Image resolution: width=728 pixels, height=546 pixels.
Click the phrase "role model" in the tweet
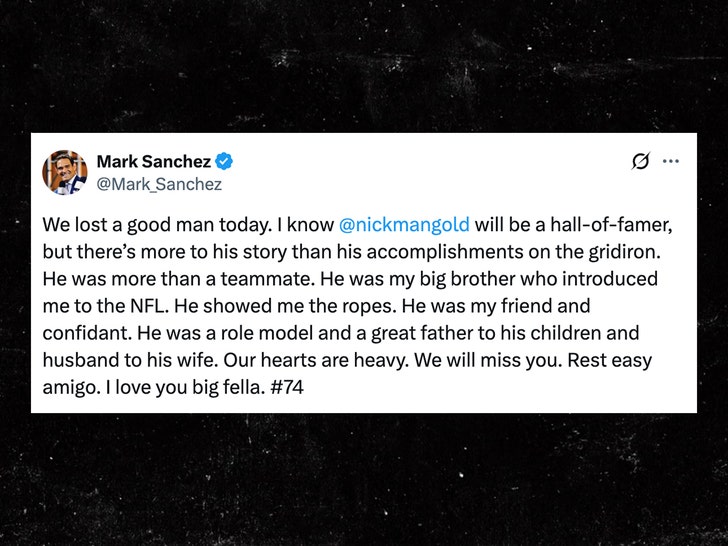click(x=236, y=330)
